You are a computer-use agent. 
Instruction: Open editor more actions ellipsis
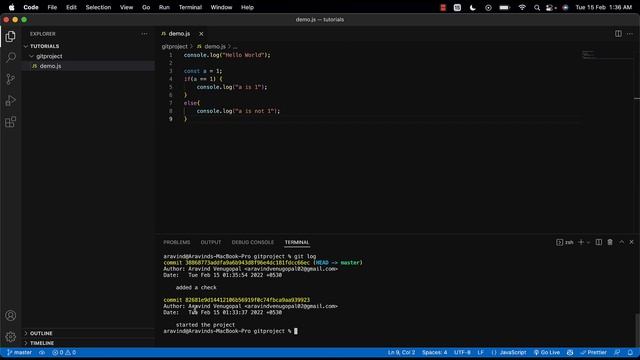(630, 34)
